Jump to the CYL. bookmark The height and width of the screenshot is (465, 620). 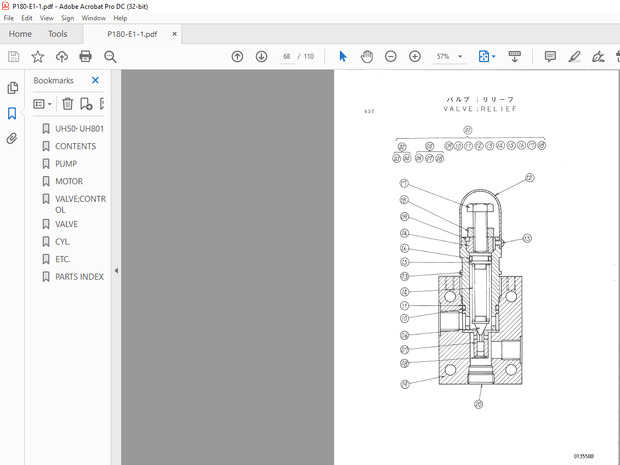pyautogui.click(x=62, y=242)
